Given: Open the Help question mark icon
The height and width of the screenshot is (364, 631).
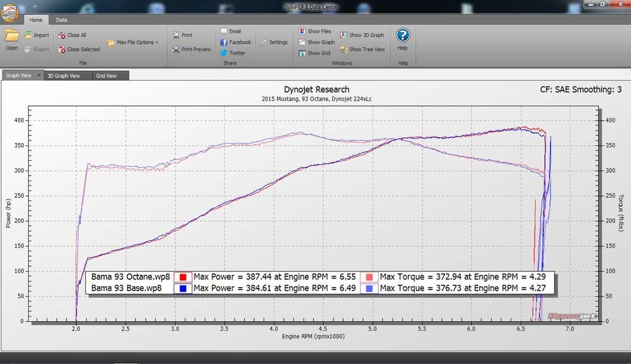Looking at the screenshot, I should pyautogui.click(x=403, y=35).
